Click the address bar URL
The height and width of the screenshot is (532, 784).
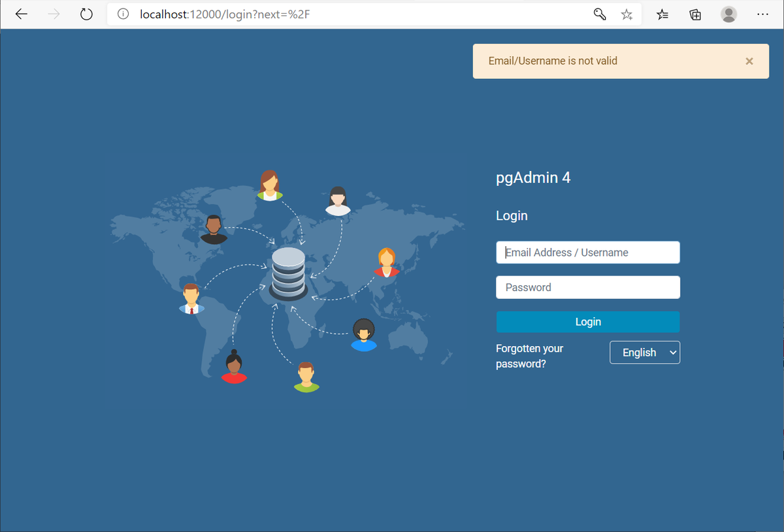pos(225,14)
